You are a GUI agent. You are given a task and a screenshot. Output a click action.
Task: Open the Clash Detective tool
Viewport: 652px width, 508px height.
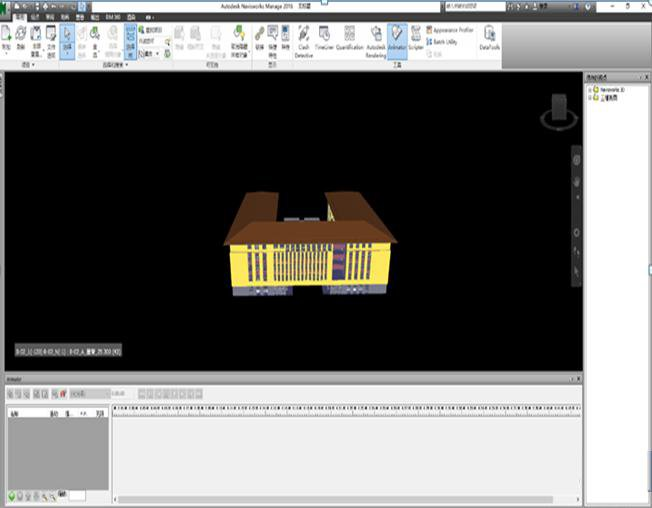[x=304, y=42]
